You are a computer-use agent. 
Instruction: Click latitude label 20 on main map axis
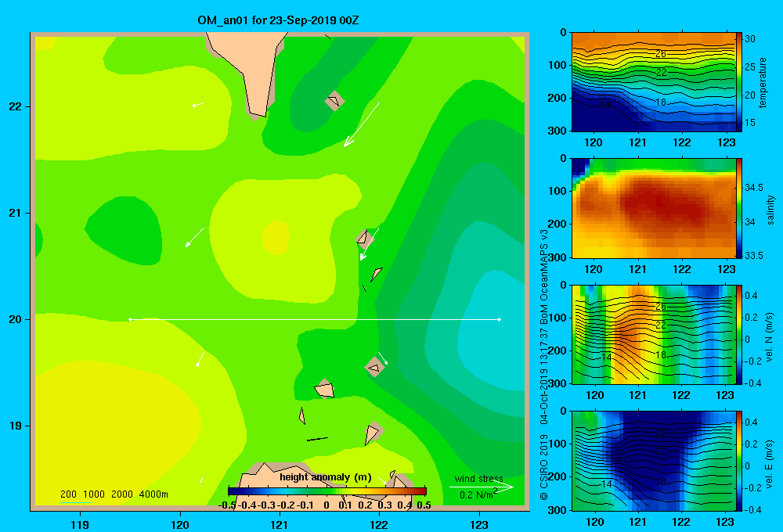tap(16, 319)
